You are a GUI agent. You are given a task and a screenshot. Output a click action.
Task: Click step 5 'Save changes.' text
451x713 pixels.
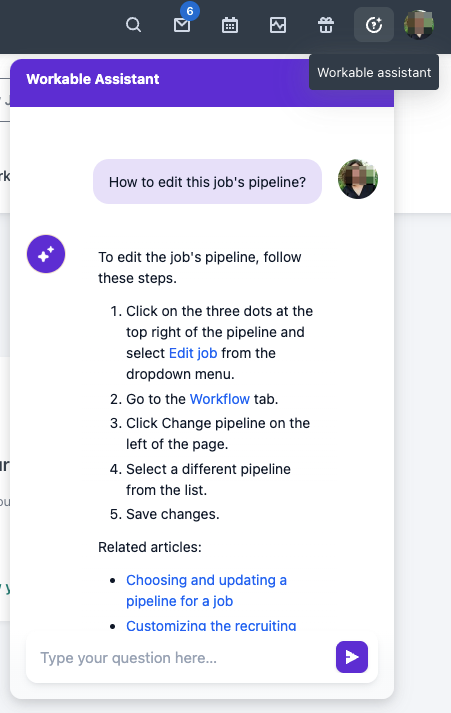(x=173, y=514)
